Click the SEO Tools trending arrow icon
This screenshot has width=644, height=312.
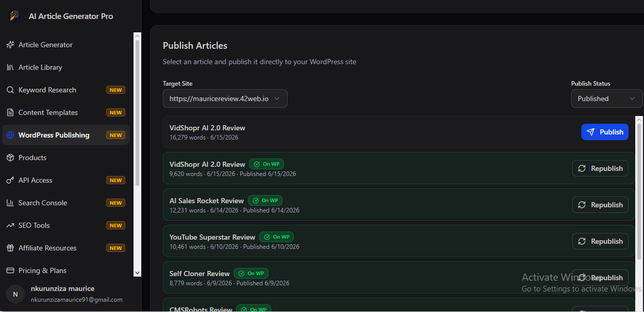coord(10,225)
